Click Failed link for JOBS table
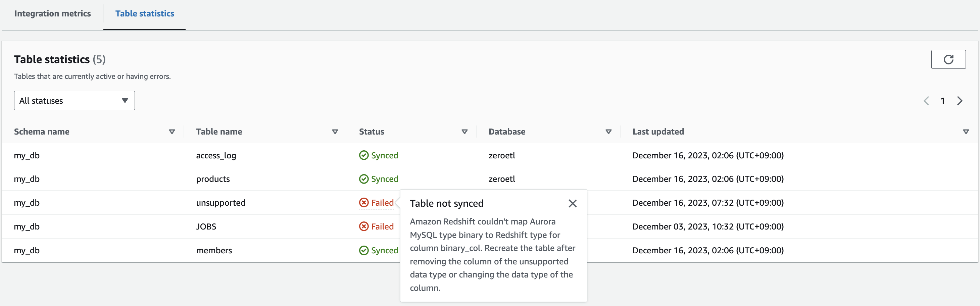Viewport: 980px width, 306px height. tap(382, 226)
